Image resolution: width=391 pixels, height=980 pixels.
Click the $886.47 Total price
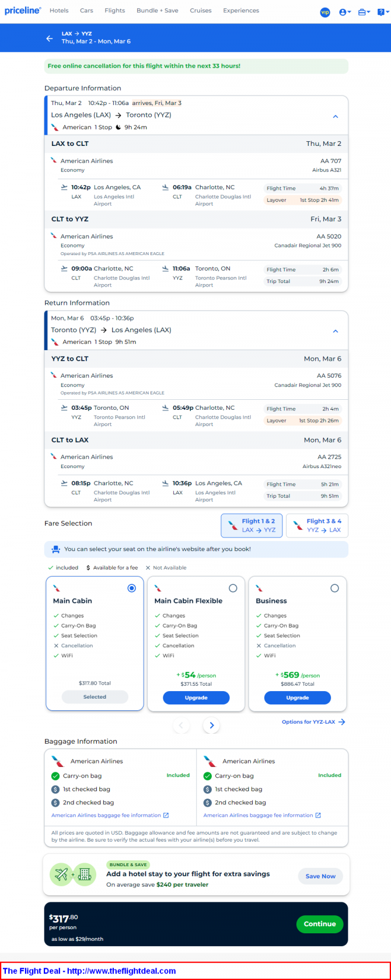pyautogui.click(x=298, y=684)
